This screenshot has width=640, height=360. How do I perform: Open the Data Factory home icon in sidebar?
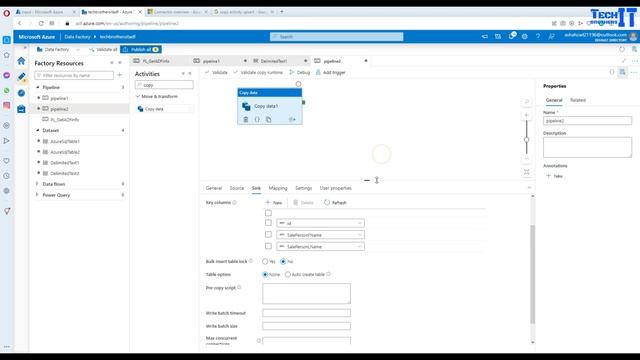click(21, 61)
